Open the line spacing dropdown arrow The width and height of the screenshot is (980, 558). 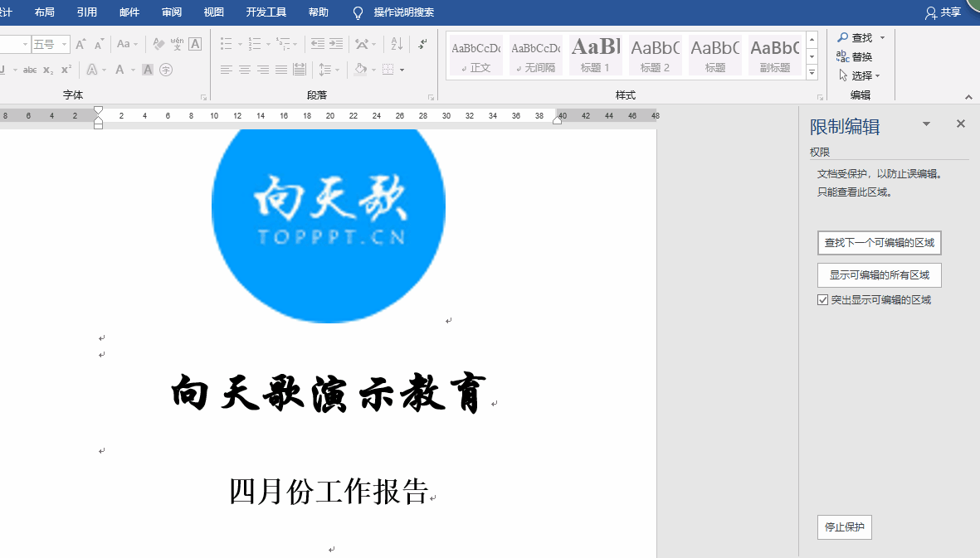(x=336, y=70)
